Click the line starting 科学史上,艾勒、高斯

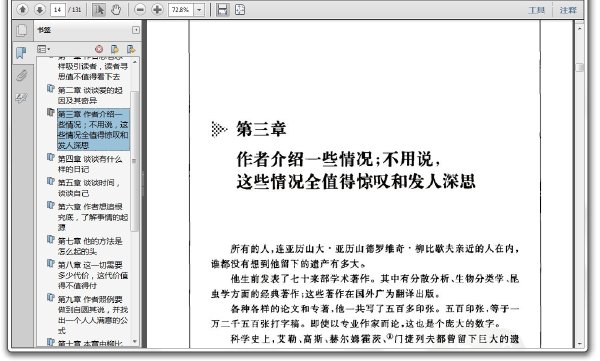[375, 339]
